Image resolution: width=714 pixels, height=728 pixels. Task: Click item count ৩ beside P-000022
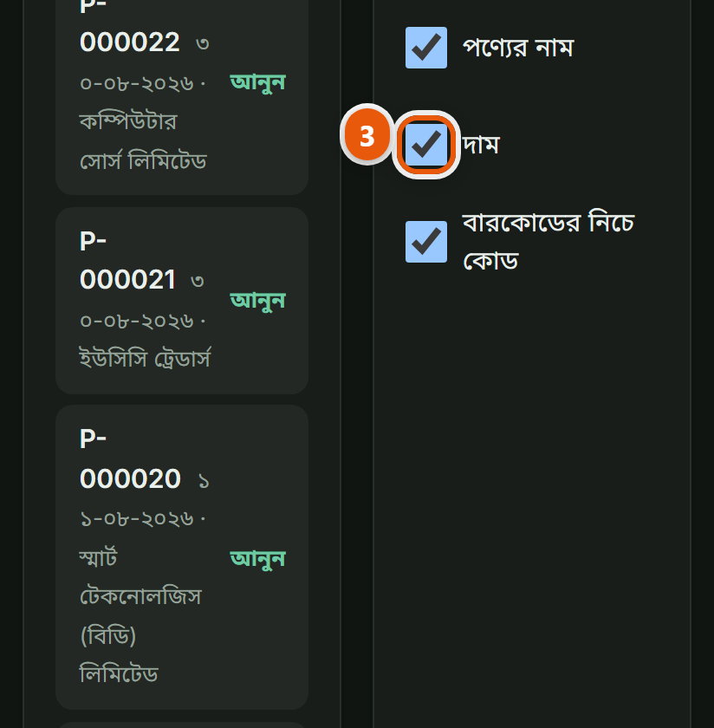pos(203,44)
